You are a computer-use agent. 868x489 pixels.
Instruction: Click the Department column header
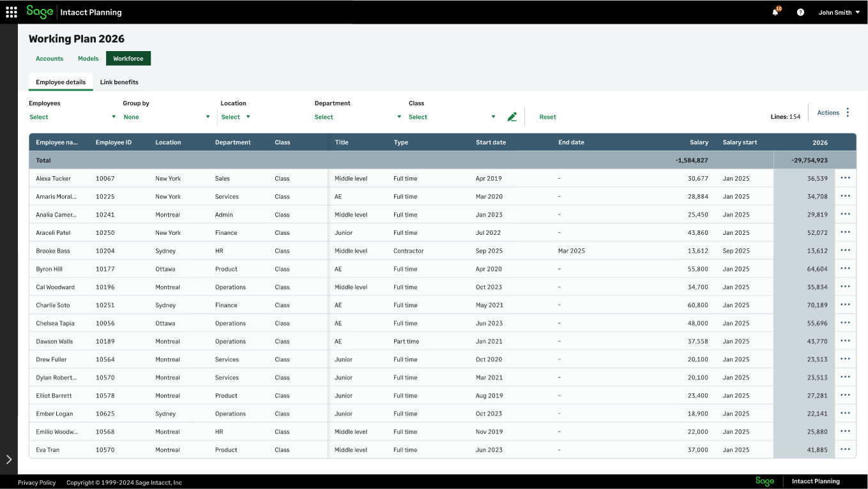tap(233, 142)
